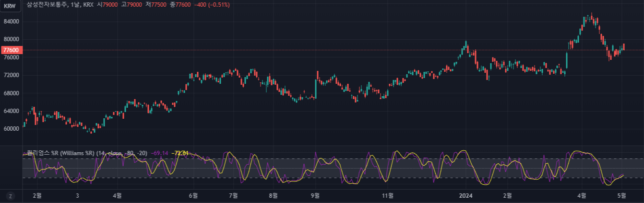
Task: Click the 3 month marker on time axis
Action: click(x=77, y=195)
